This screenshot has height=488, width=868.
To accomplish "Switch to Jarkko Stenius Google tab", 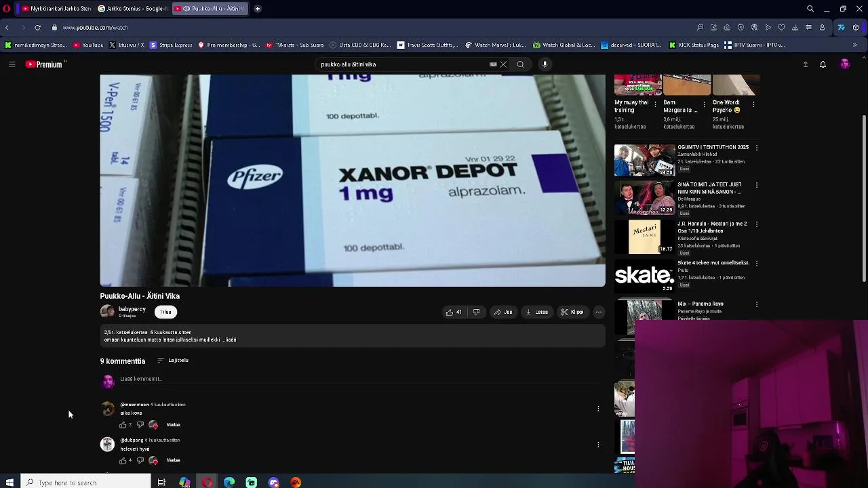I will coord(132,9).
